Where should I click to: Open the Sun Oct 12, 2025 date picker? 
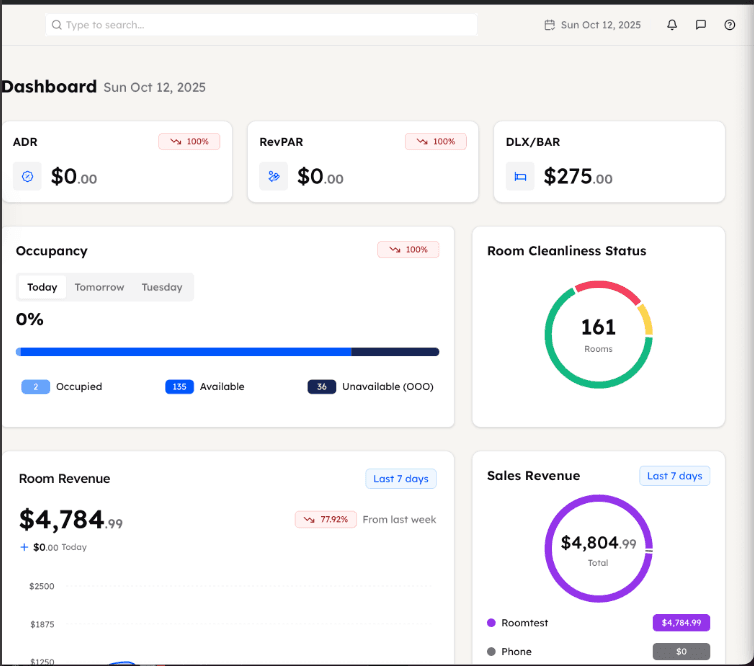tap(600, 25)
